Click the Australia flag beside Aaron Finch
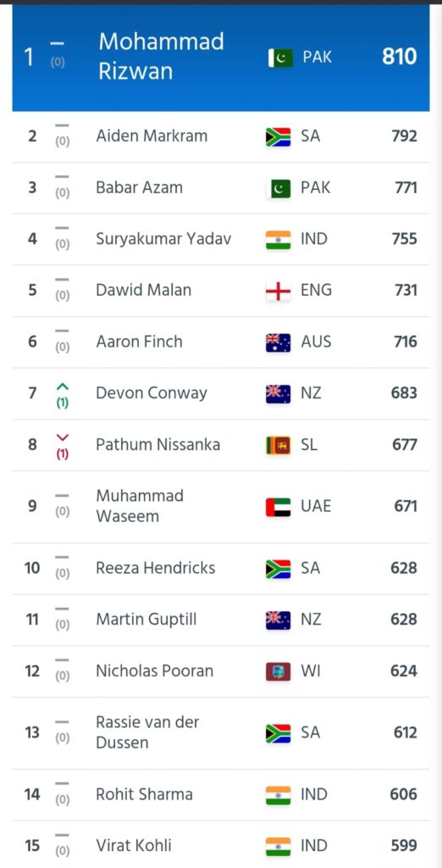 (x=278, y=342)
